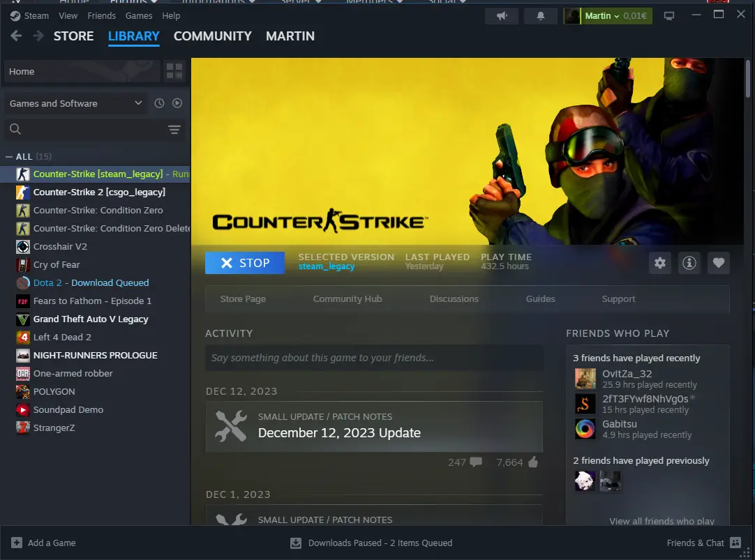Viewport: 755px width, 560px height.
Task: Open Friends & Chat
Action: 703,543
